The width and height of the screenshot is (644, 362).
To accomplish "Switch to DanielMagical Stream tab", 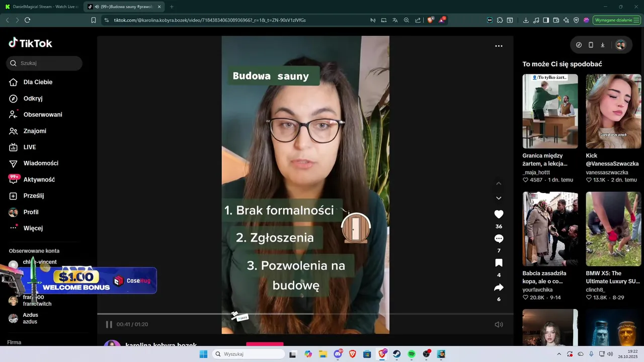I will click(42, 7).
